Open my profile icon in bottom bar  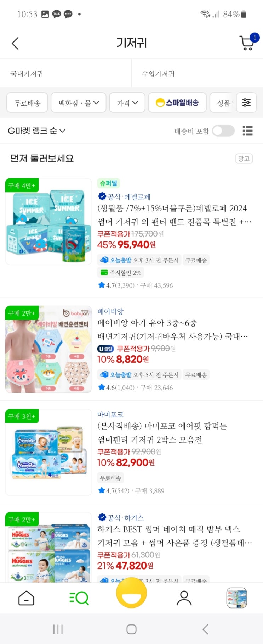[x=184, y=598]
